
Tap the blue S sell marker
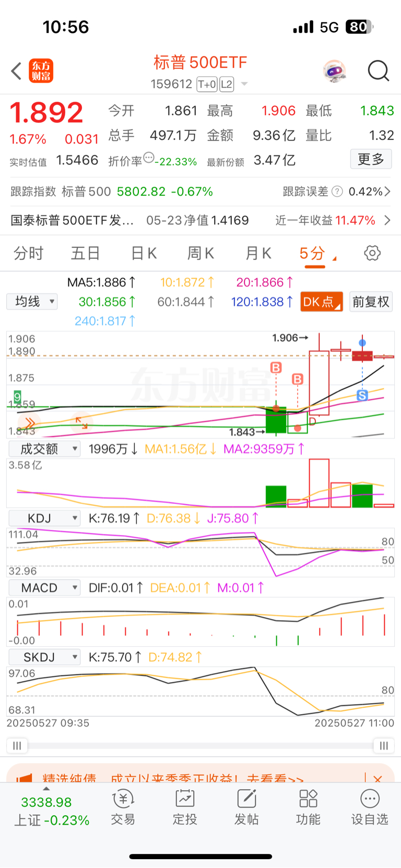[x=362, y=396]
